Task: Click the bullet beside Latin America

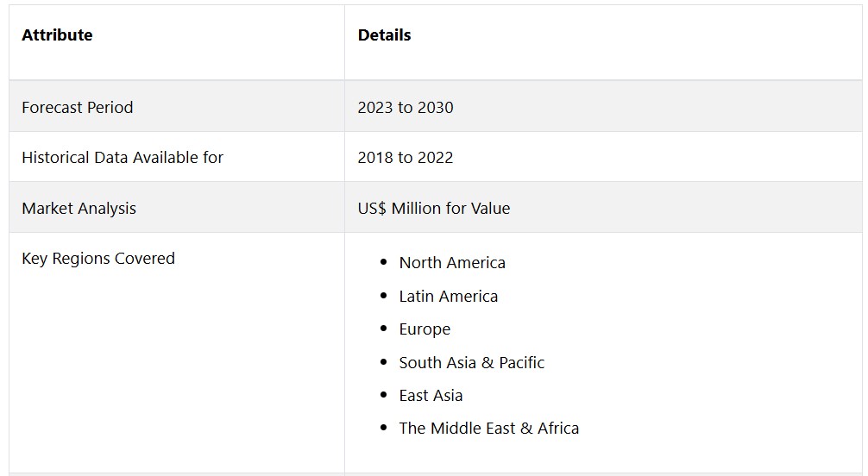Action: coord(384,297)
